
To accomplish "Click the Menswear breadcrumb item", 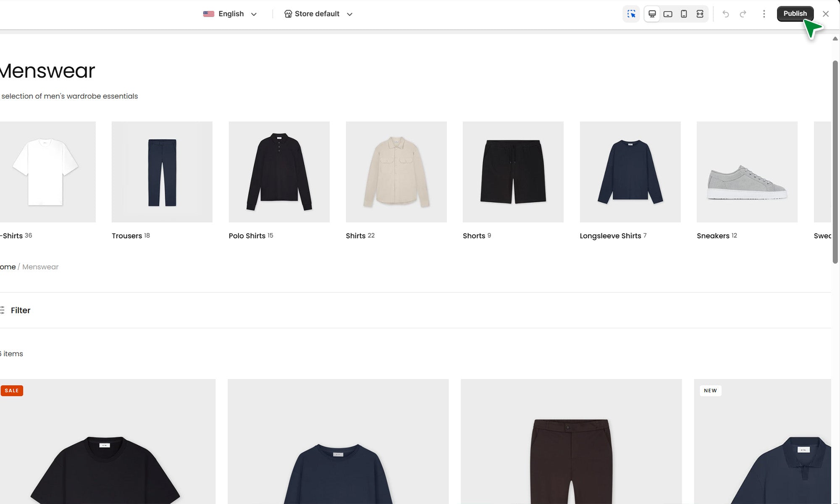I will click(40, 267).
